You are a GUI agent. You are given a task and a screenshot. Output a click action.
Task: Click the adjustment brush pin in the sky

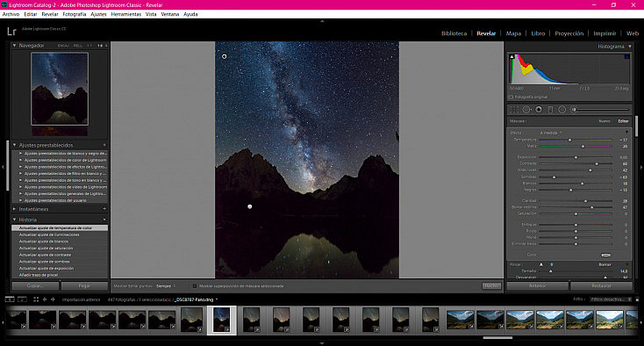[x=225, y=56]
